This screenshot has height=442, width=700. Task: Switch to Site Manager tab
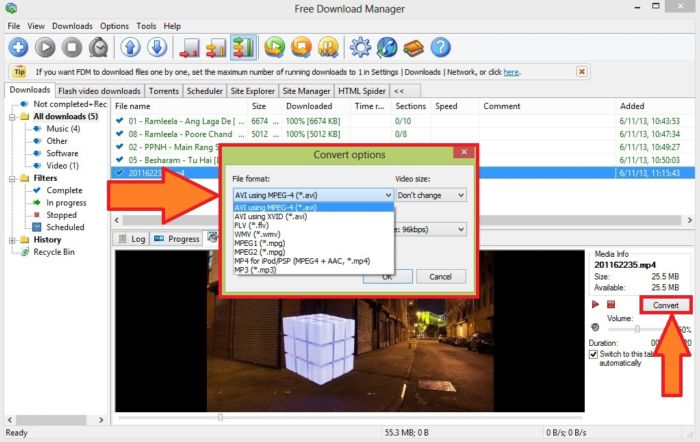306,91
